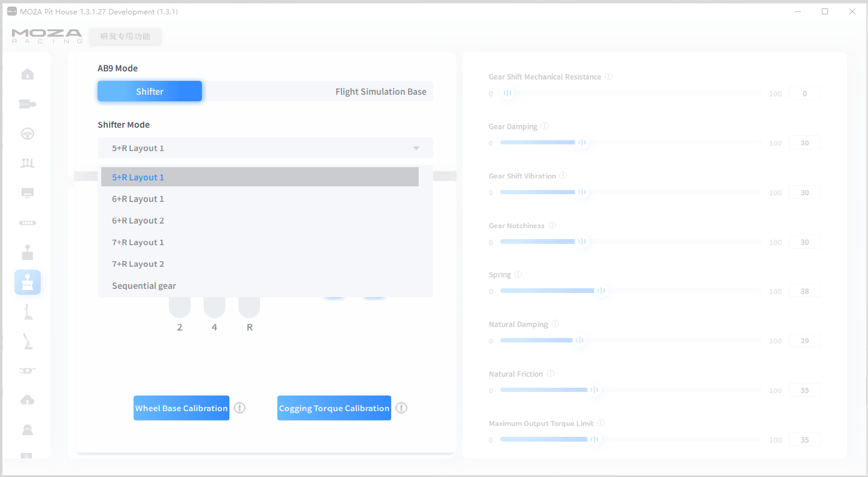This screenshot has height=477, width=868.
Task: Click info icon beside Wheel Base Calibration
Action: [240, 408]
